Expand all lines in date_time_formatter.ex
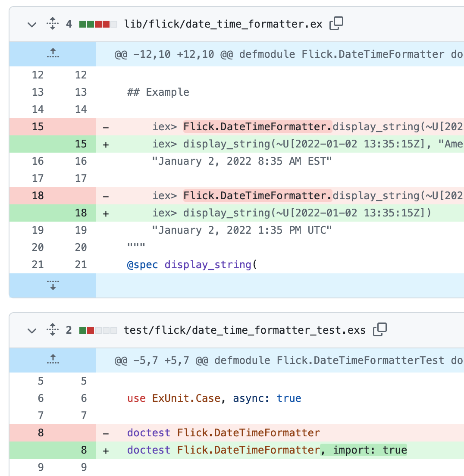This screenshot has height=476, width=464. point(53,24)
